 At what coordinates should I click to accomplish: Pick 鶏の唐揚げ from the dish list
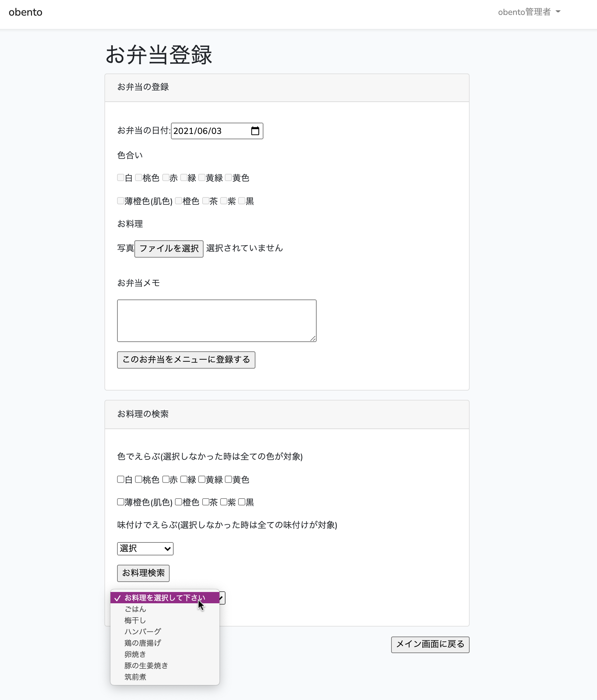point(143,642)
